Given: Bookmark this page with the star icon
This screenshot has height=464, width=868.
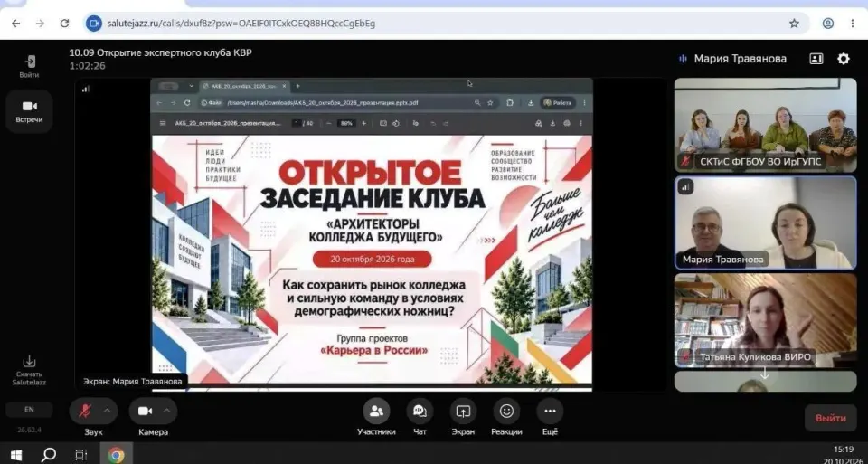Looking at the screenshot, I should [795, 24].
